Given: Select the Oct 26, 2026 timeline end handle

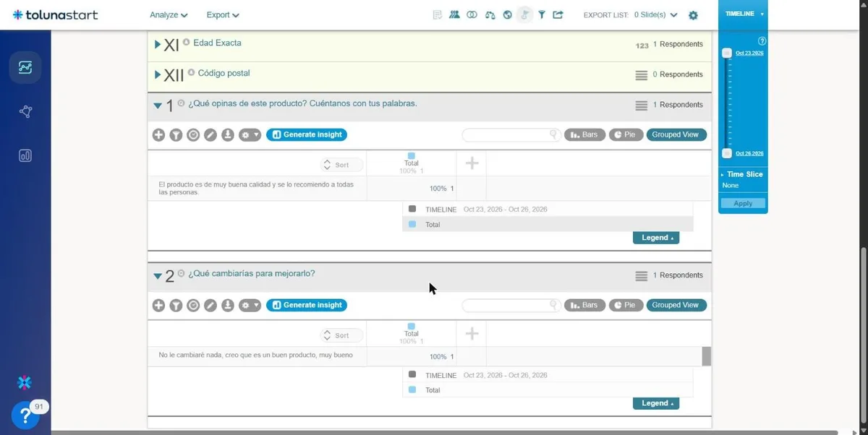Looking at the screenshot, I should pos(727,153).
